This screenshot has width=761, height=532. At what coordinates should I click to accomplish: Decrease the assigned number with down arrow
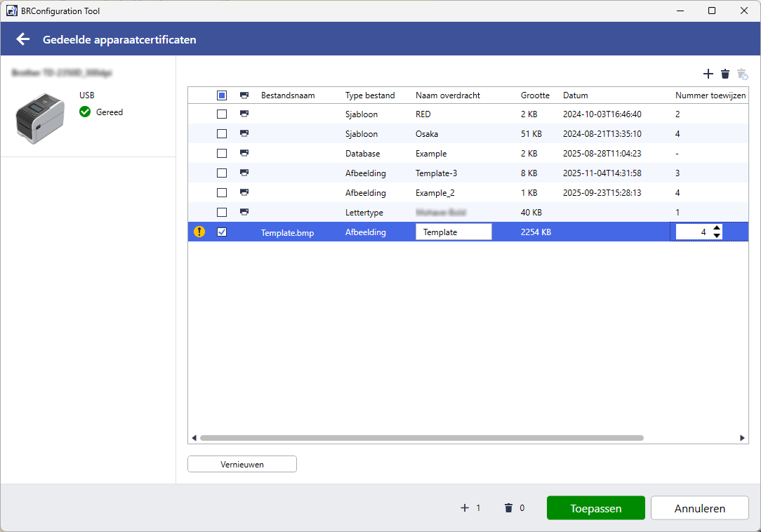[x=716, y=236]
